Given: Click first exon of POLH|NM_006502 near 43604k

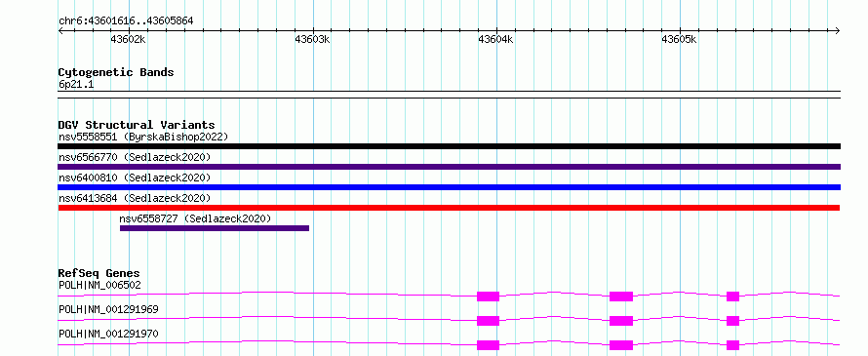Looking at the screenshot, I should (489, 297).
